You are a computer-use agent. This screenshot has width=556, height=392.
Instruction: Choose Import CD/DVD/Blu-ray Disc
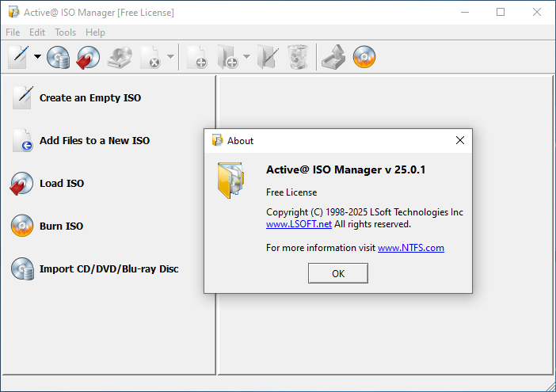(x=109, y=269)
